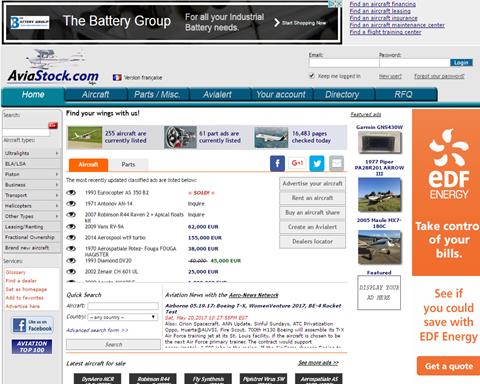Share on Twitter with the bird icon
Viewport: 480px width, 384px height.
(317, 164)
